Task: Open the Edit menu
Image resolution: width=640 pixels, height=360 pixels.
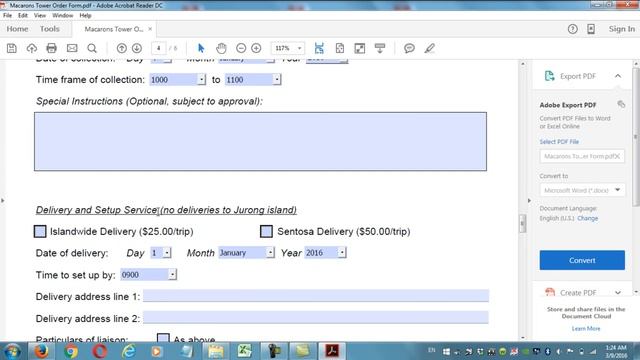Action: pyautogui.click(x=23, y=16)
